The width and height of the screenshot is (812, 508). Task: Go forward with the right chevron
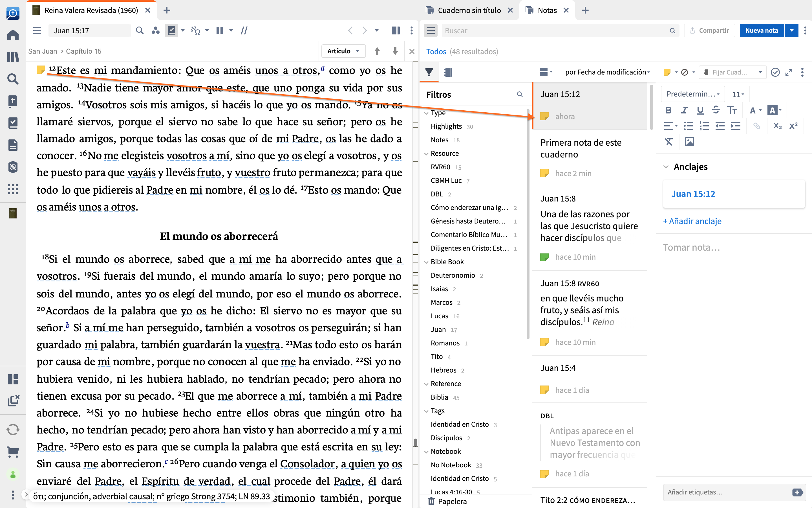point(365,30)
